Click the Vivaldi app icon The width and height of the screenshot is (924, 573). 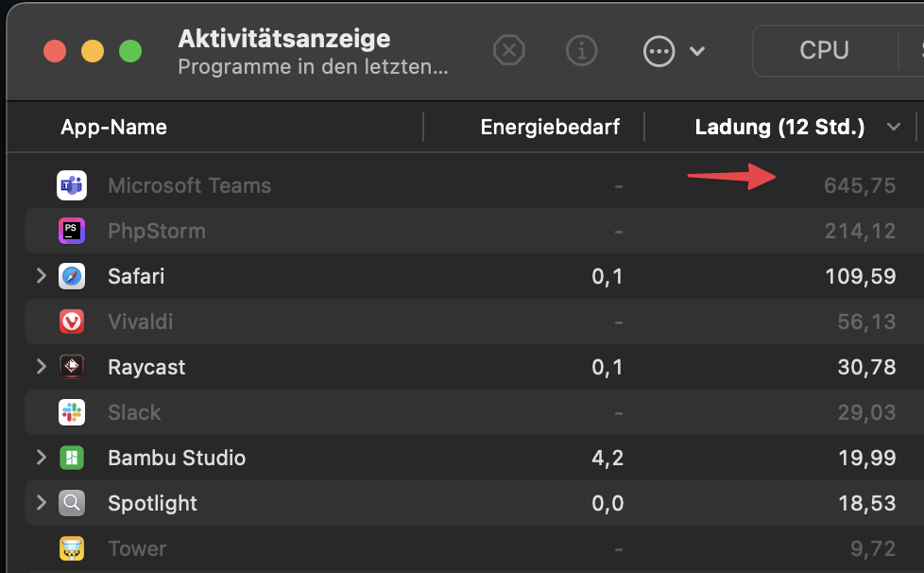tap(72, 321)
